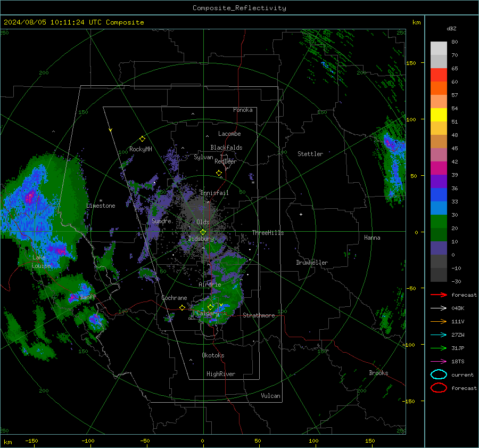The width and height of the screenshot is (479, 448).
Task: Click the HighRiver city label
Action: coord(221,374)
